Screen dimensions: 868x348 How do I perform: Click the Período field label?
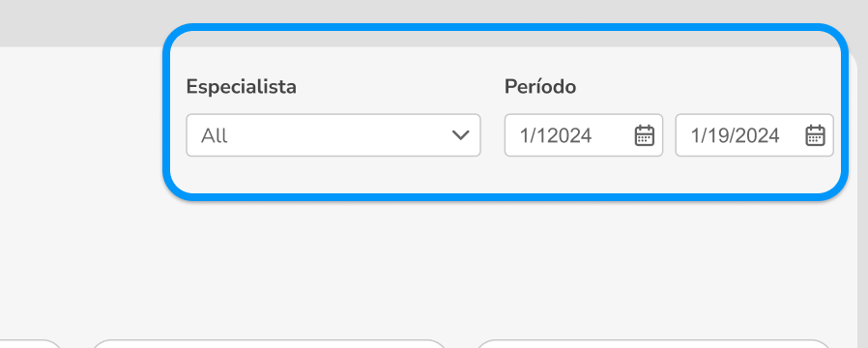point(540,87)
